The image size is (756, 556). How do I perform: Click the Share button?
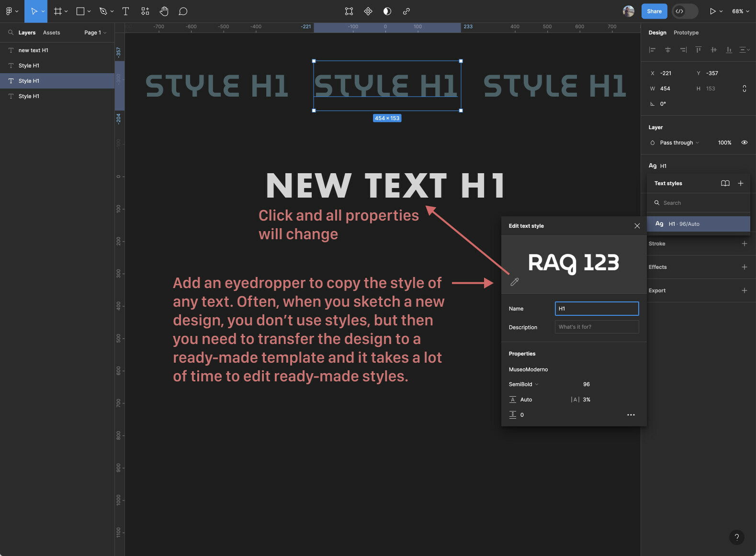pos(654,11)
